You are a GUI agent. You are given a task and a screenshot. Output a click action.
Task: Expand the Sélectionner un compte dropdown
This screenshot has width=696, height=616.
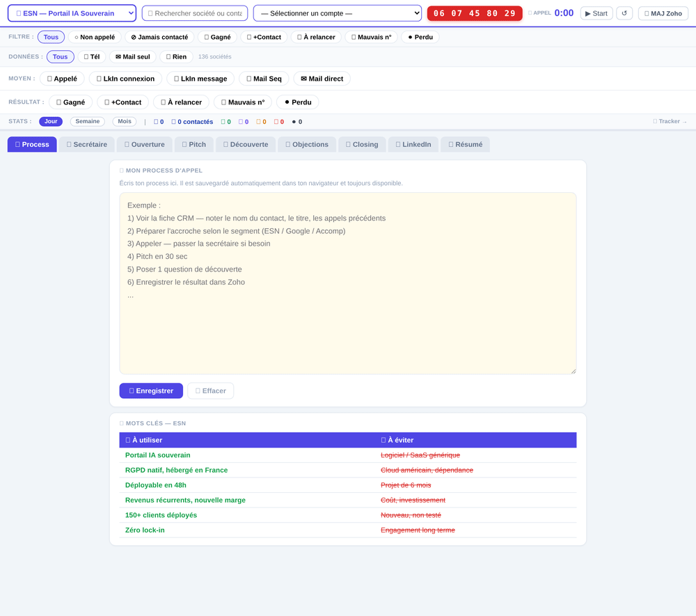coord(338,13)
